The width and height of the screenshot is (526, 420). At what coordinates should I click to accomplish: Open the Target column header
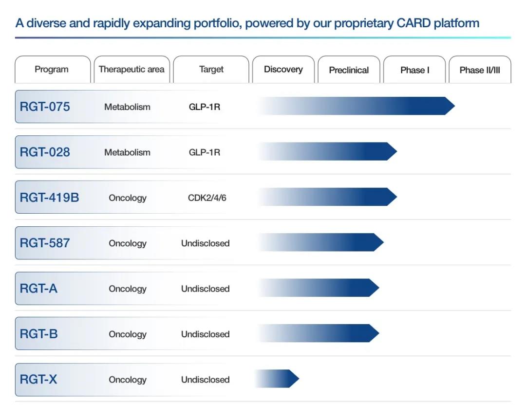click(211, 70)
